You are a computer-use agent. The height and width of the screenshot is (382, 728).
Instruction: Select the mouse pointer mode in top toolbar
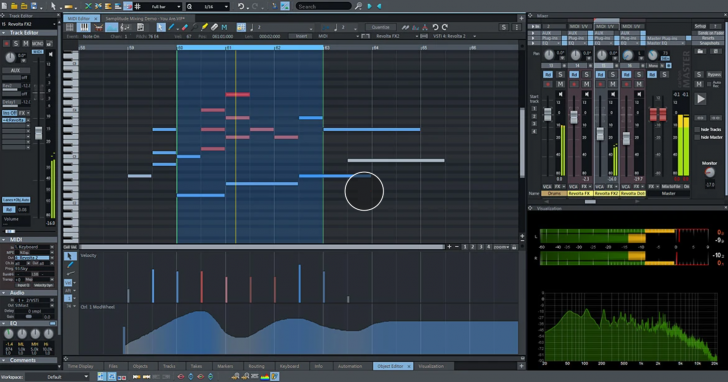(x=53, y=6)
